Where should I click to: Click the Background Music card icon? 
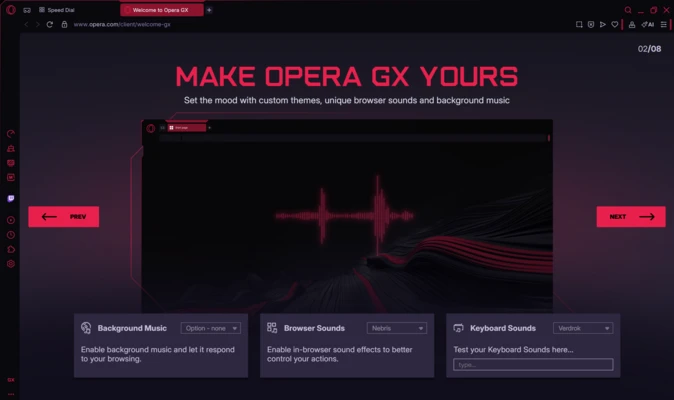[86, 328]
